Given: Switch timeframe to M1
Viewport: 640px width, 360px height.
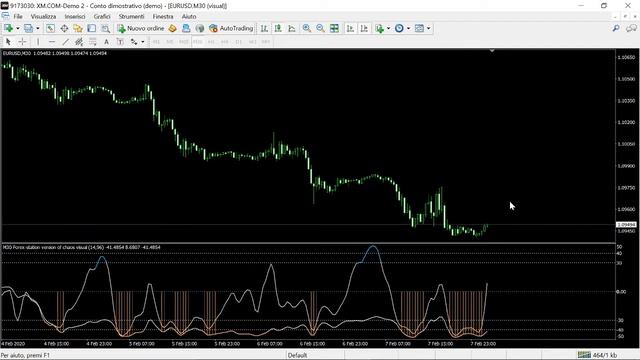Looking at the screenshot, I should pyautogui.click(x=156, y=42).
